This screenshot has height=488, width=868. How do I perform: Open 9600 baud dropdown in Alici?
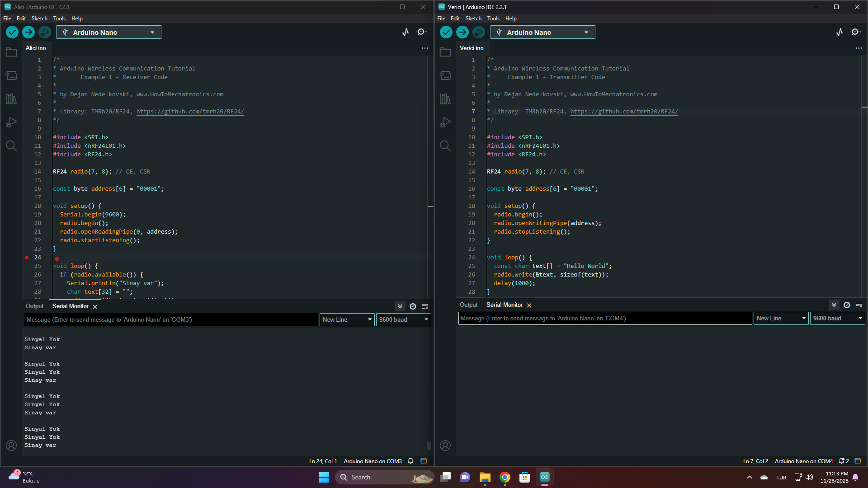pos(403,319)
